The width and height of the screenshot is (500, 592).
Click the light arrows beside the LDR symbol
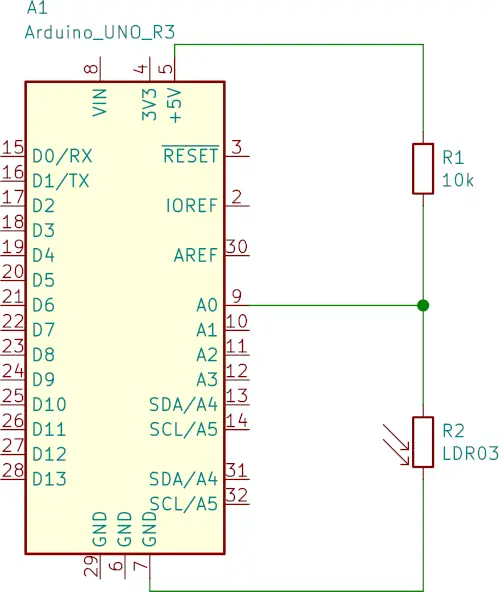(396, 445)
